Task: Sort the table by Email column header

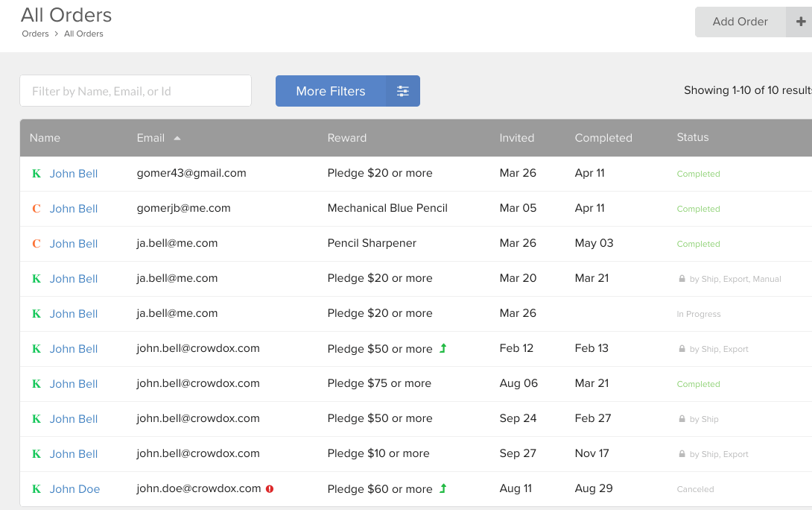Action: tap(150, 138)
